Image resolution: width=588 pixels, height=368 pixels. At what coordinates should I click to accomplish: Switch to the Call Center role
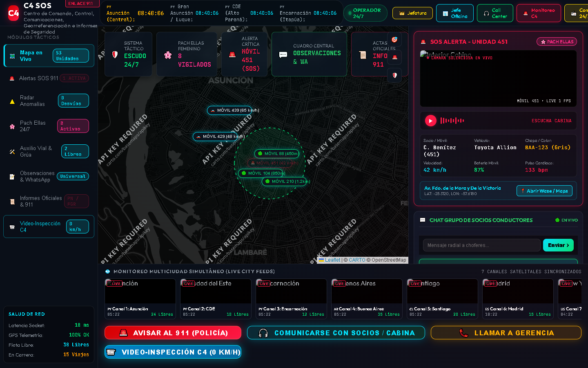tap(495, 13)
